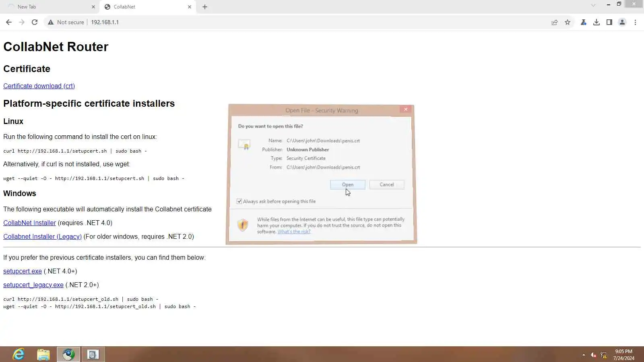Bookmark this page with the star icon
The image size is (644, 362).
click(x=568, y=22)
